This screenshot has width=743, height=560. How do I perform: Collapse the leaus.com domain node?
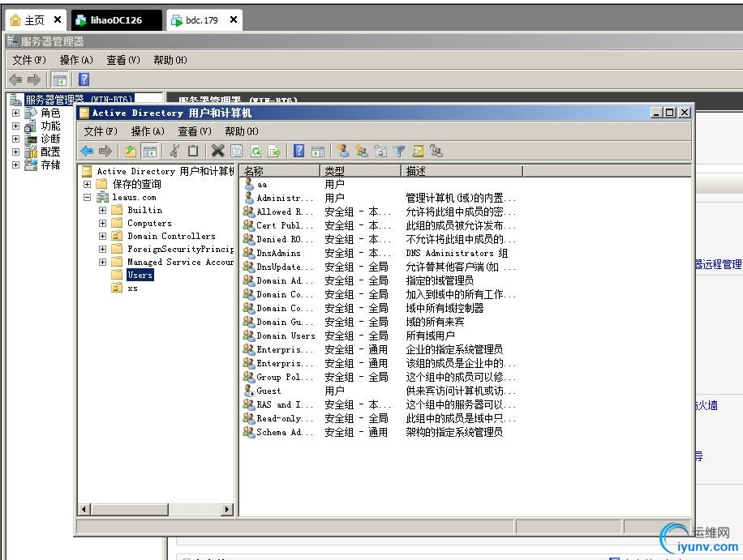pyautogui.click(x=87, y=197)
